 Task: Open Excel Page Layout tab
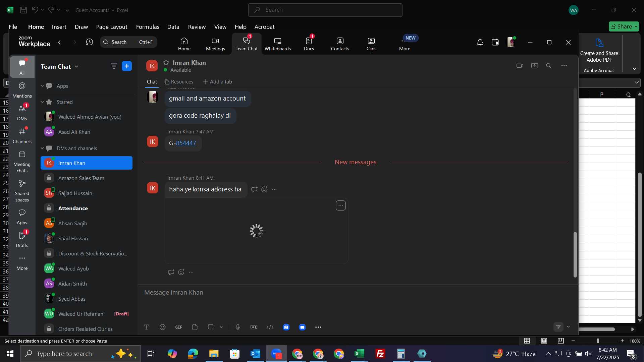[112, 27]
